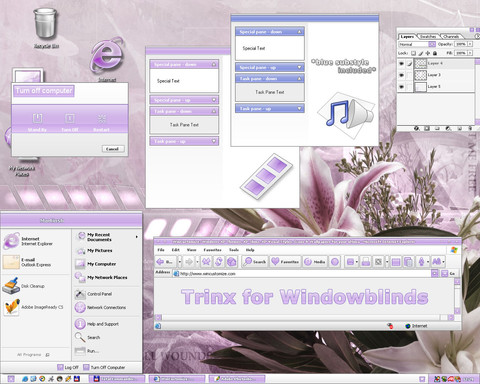Open the Tools menu in the browser
This screenshot has height=384, width=480.
coord(234,250)
